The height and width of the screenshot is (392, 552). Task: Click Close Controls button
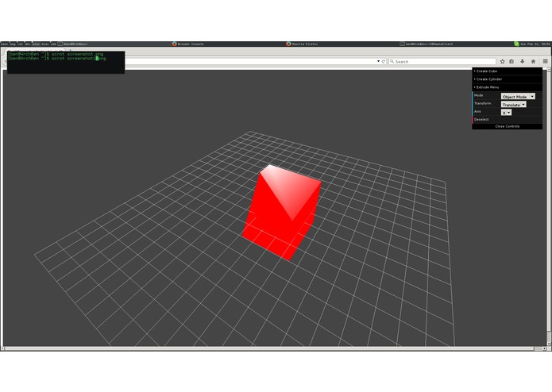[x=507, y=126]
